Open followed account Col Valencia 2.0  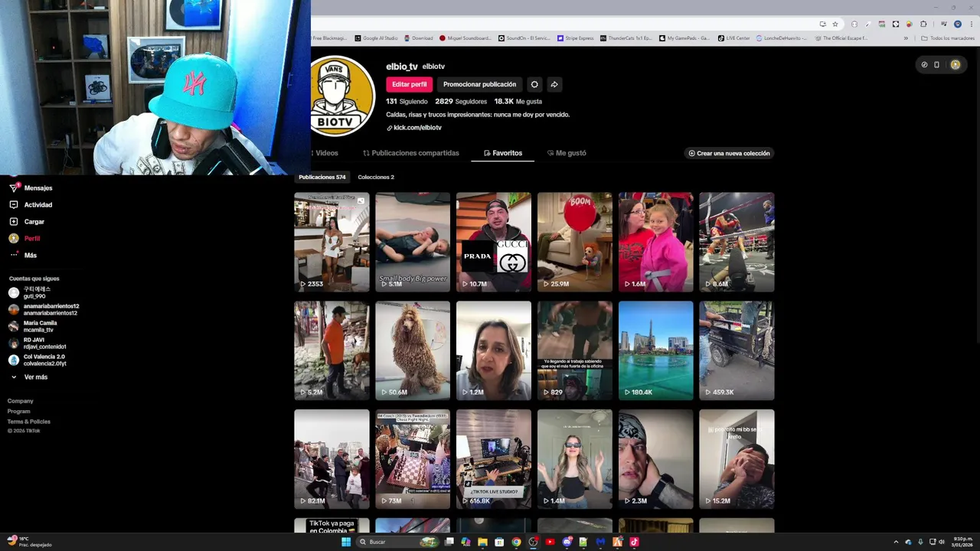(37, 360)
